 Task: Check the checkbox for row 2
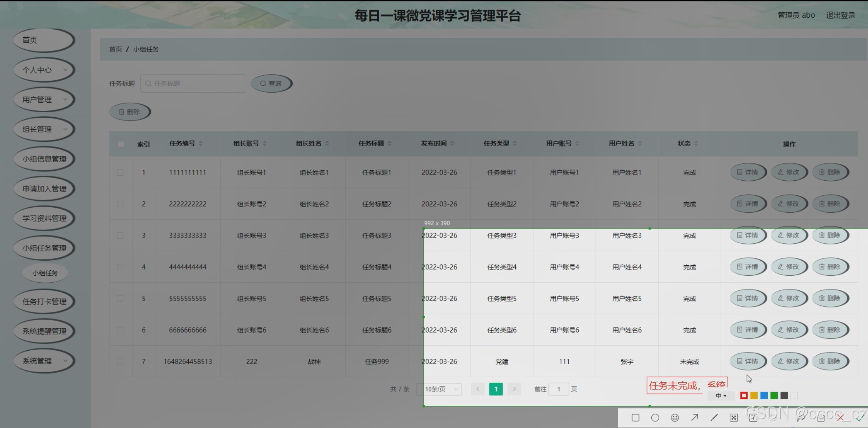[x=120, y=204]
